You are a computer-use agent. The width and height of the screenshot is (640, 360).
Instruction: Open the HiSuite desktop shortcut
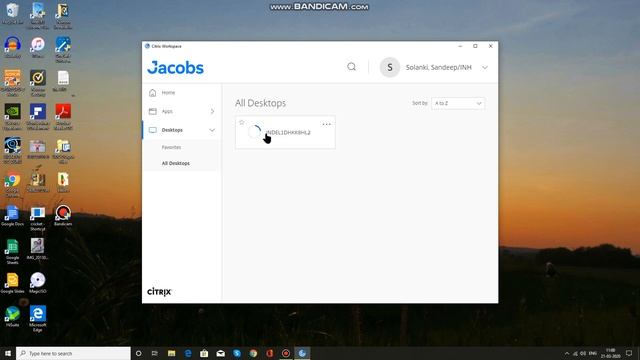[13, 317]
